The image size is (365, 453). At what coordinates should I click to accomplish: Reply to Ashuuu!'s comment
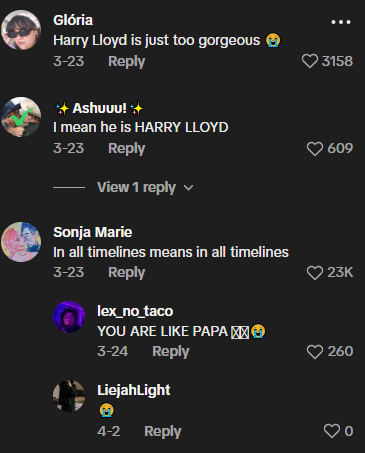point(127,149)
